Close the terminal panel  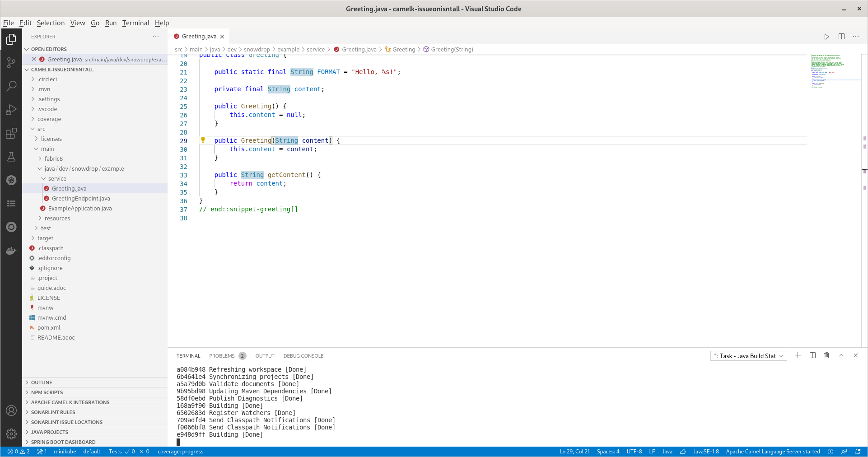[x=856, y=355]
